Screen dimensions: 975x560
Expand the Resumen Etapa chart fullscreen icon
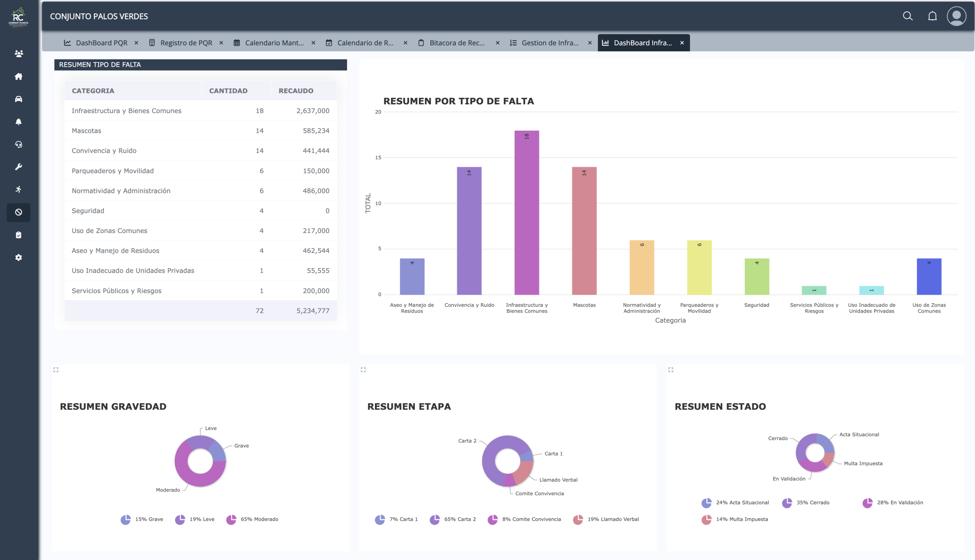(363, 370)
